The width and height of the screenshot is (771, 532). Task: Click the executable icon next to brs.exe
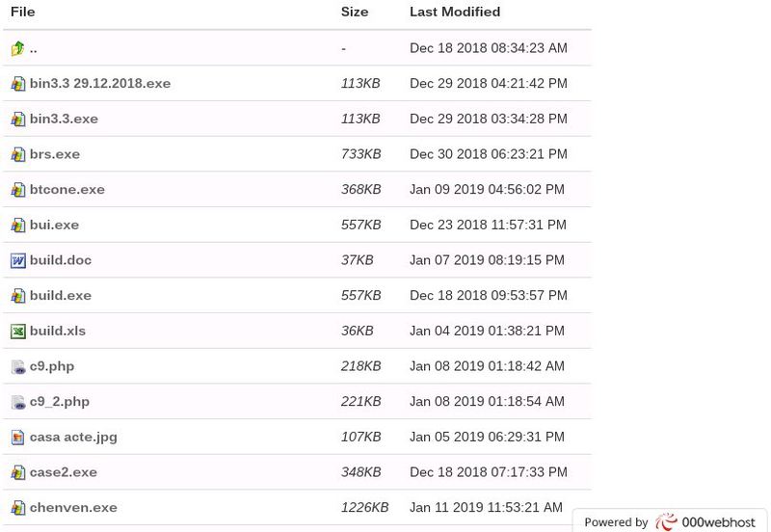coord(17,154)
